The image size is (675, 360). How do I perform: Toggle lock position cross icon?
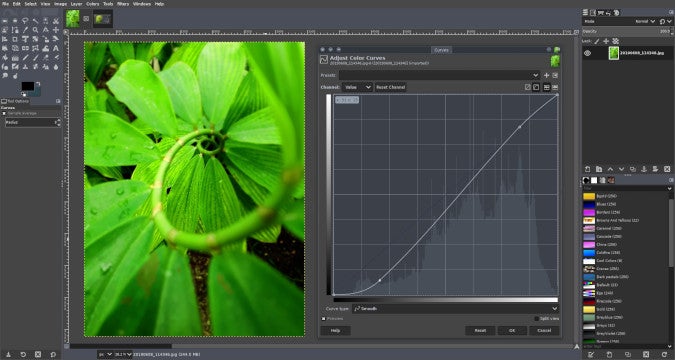[606, 41]
